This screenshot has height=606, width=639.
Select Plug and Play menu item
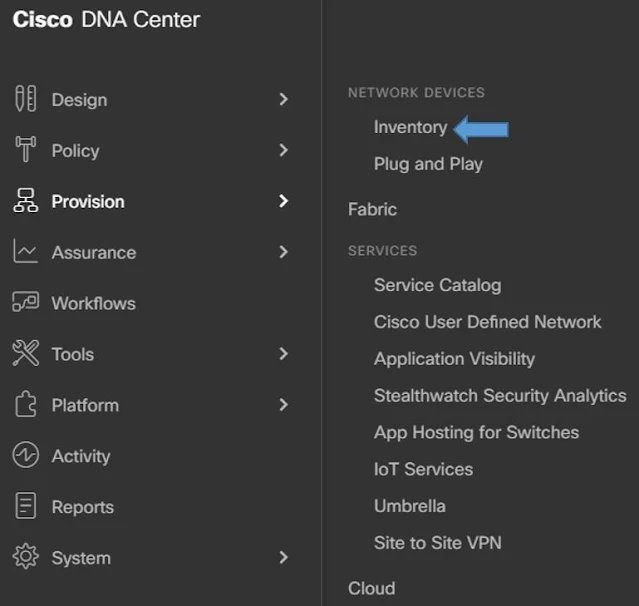(428, 164)
